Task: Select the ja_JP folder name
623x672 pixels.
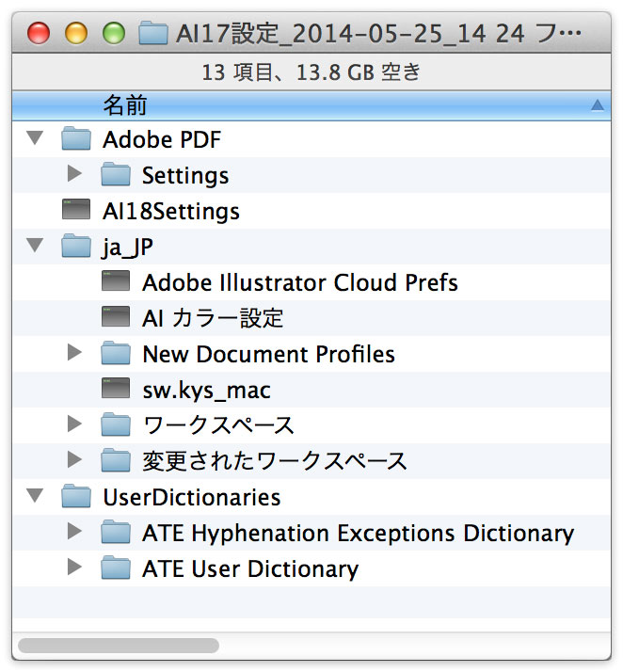Action: click(127, 248)
